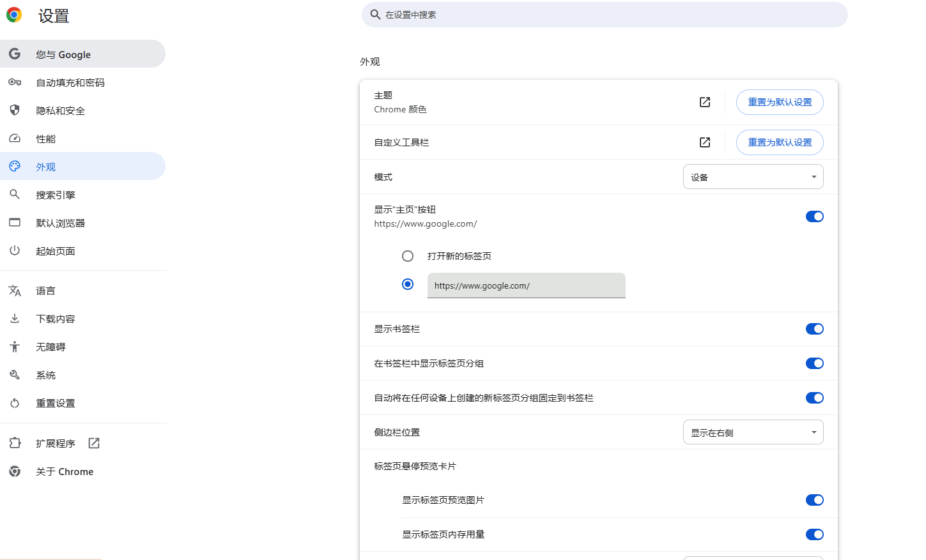Click the 设置 page title

point(54,15)
